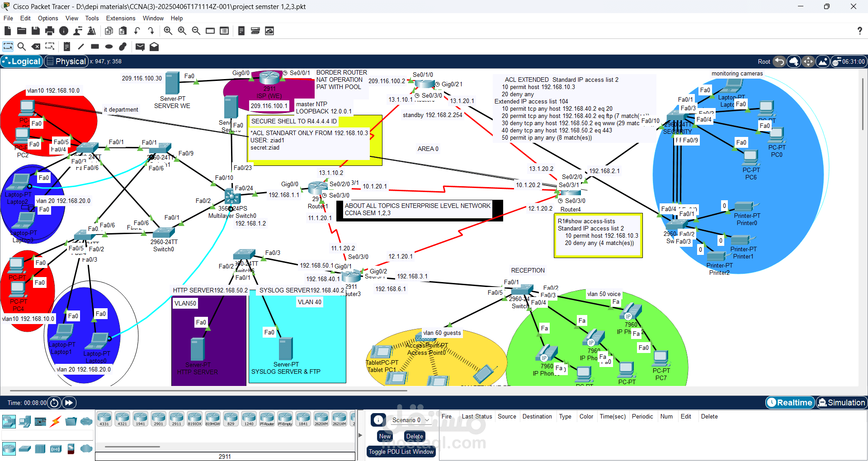This screenshot has width=868, height=461.
Task: Open the Connections lightning bolt category
Action: (x=55, y=421)
